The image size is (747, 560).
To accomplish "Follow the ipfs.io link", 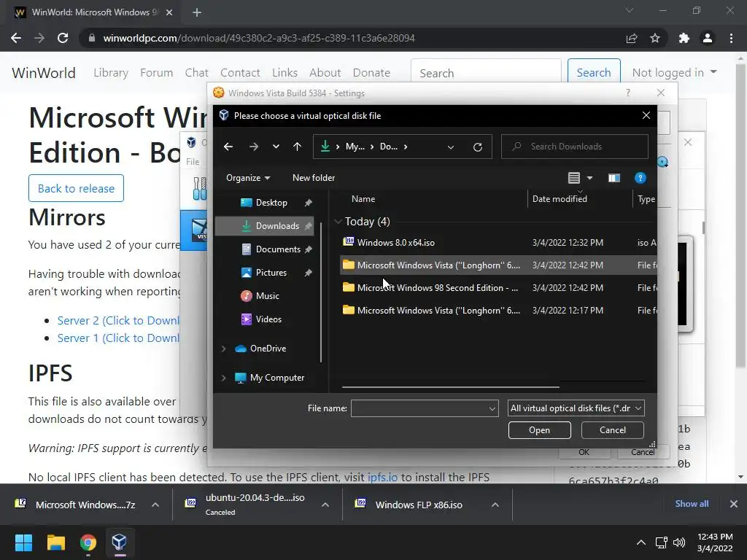I will tap(382, 477).
